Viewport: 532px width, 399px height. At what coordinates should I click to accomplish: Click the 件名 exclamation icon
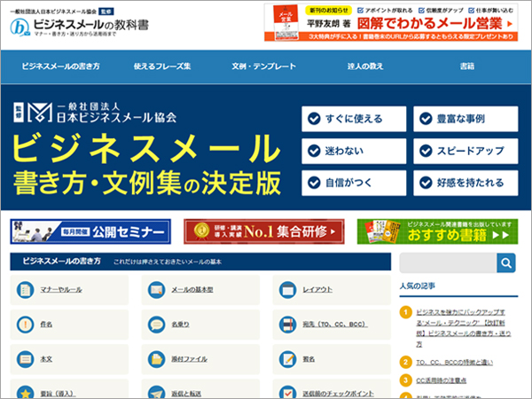(26, 325)
